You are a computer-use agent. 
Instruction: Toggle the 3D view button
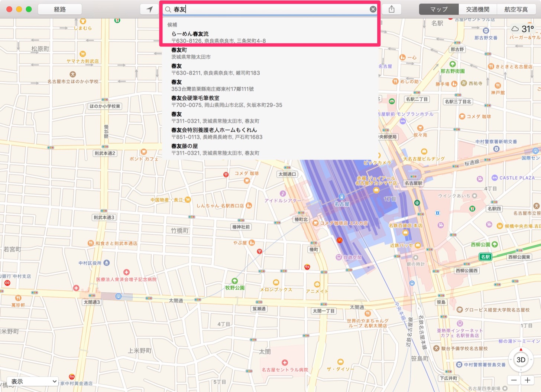pos(521,360)
